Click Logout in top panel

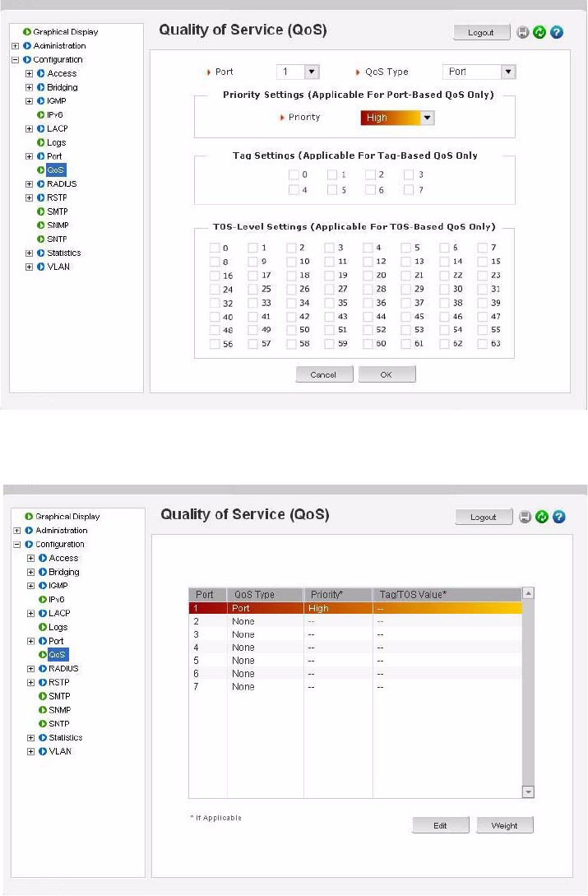coord(481,33)
